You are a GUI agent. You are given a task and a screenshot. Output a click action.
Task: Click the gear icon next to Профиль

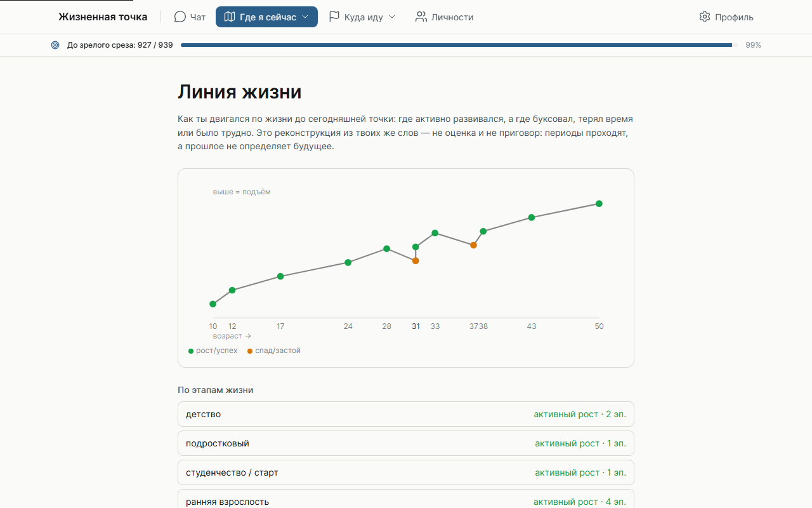pyautogui.click(x=705, y=17)
